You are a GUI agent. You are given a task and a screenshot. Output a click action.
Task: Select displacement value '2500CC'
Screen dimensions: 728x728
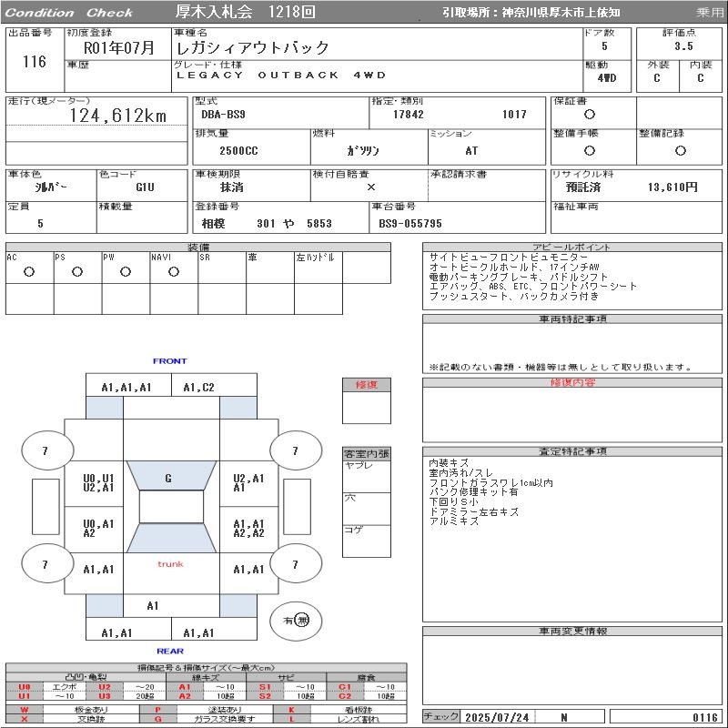point(238,151)
